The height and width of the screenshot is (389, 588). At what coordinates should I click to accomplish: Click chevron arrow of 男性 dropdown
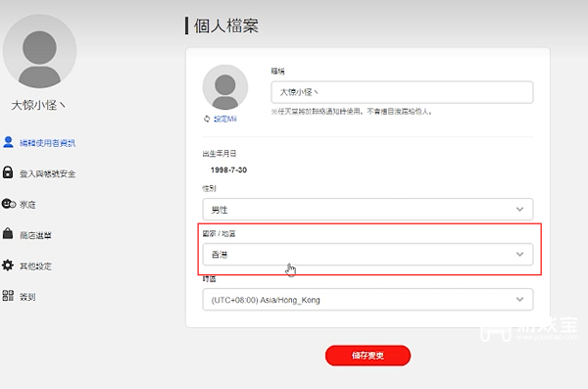click(519, 210)
